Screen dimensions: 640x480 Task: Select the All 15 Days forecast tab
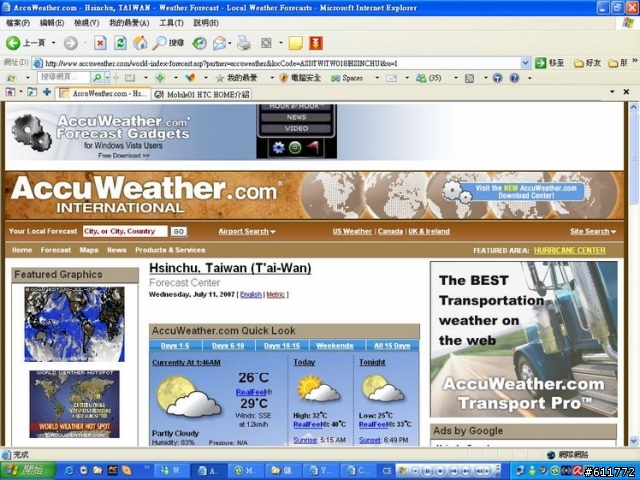point(392,346)
